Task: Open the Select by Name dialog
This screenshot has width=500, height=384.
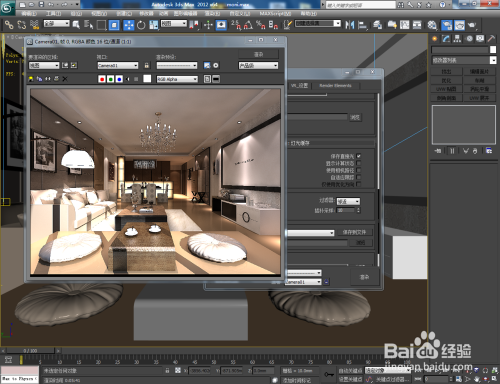Action: coord(88,25)
